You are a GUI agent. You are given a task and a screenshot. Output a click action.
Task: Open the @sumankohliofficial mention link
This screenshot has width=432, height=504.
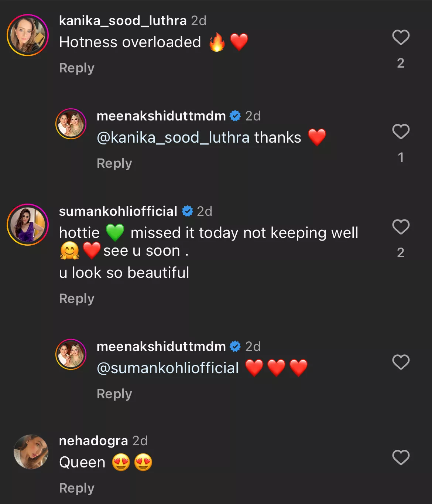(168, 368)
